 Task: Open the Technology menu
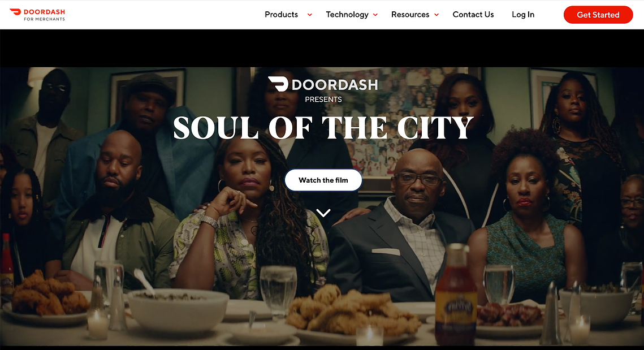(x=347, y=15)
